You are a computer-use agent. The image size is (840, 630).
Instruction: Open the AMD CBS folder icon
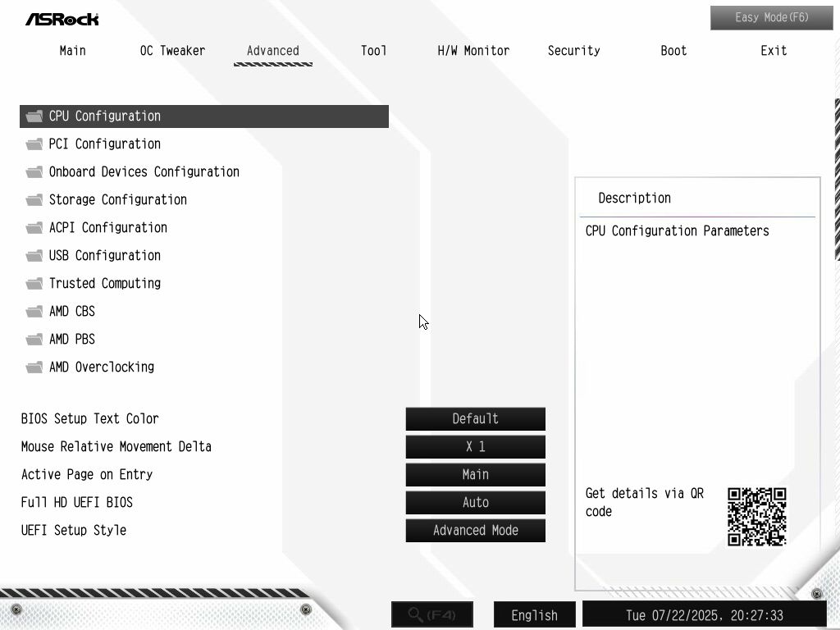[34, 311]
